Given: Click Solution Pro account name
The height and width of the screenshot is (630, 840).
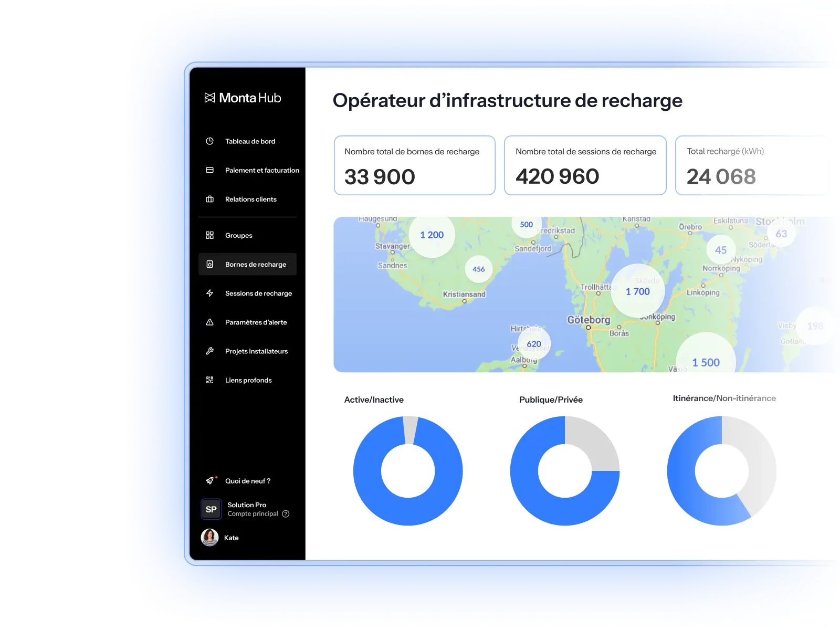Looking at the screenshot, I should 247,505.
